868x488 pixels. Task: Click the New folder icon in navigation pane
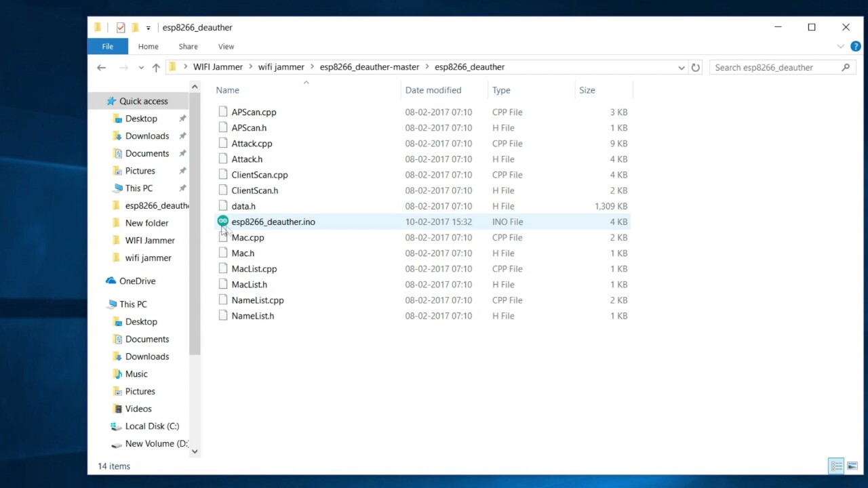[118, 223]
